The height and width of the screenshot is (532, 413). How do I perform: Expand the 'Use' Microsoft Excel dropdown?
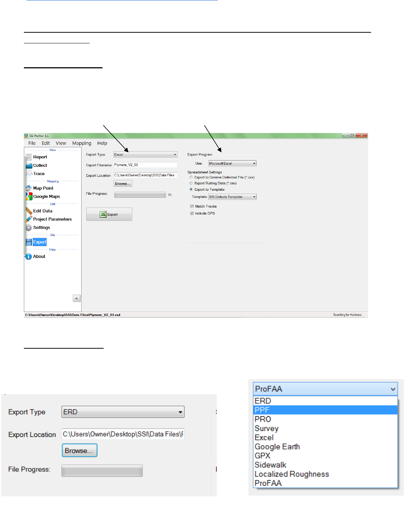(232, 163)
